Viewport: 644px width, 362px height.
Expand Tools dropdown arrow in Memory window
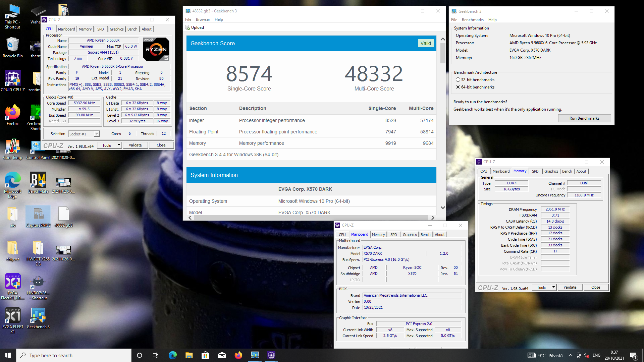[553, 287]
